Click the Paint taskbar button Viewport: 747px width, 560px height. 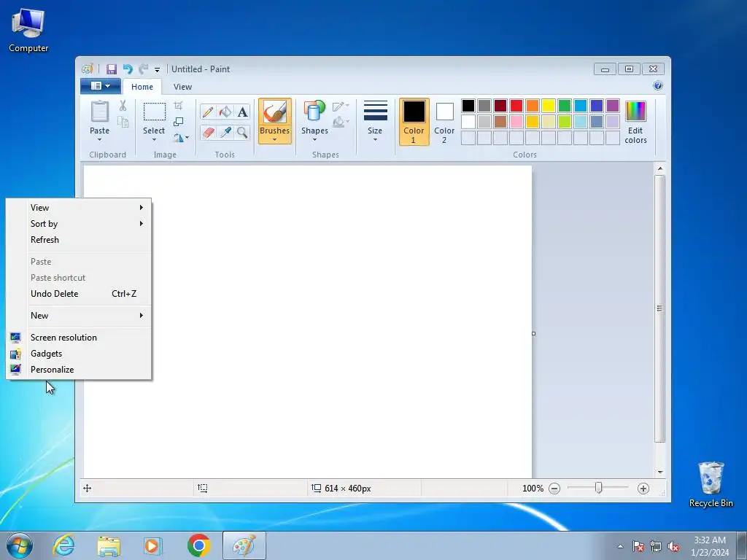click(244, 545)
